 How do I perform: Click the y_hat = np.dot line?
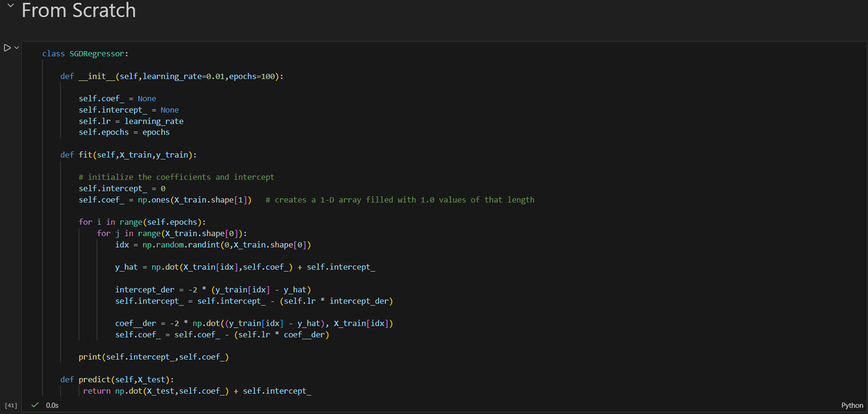245,267
